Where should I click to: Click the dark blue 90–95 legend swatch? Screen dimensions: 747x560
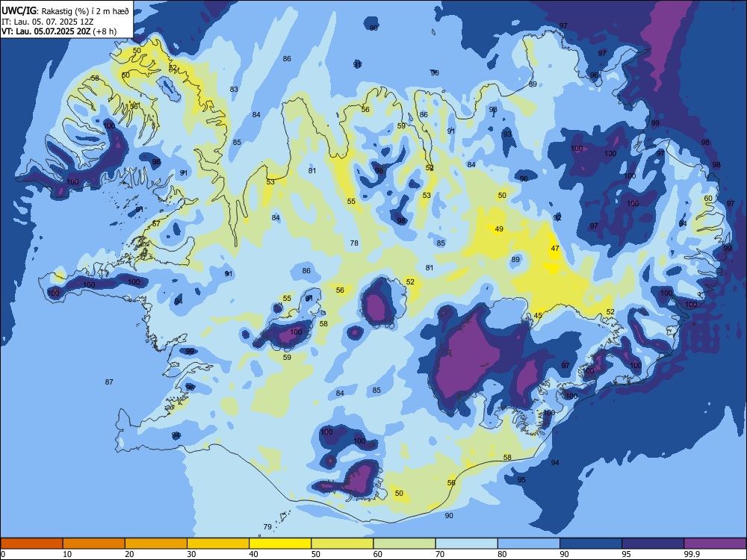[x=591, y=544]
